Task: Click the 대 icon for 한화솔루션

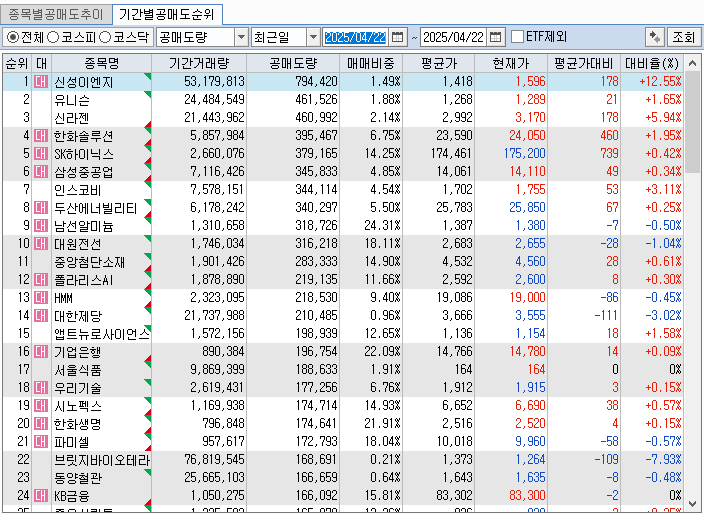Action: [41, 136]
